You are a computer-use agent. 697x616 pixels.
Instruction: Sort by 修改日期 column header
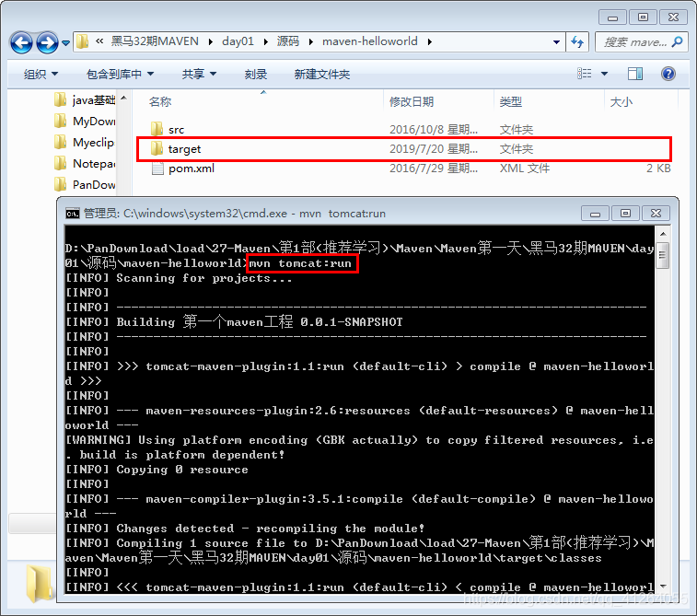pyautogui.click(x=412, y=102)
